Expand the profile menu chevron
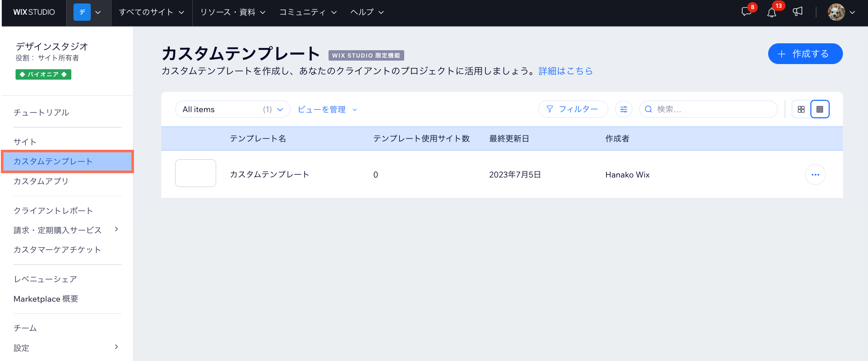 (x=852, y=12)
